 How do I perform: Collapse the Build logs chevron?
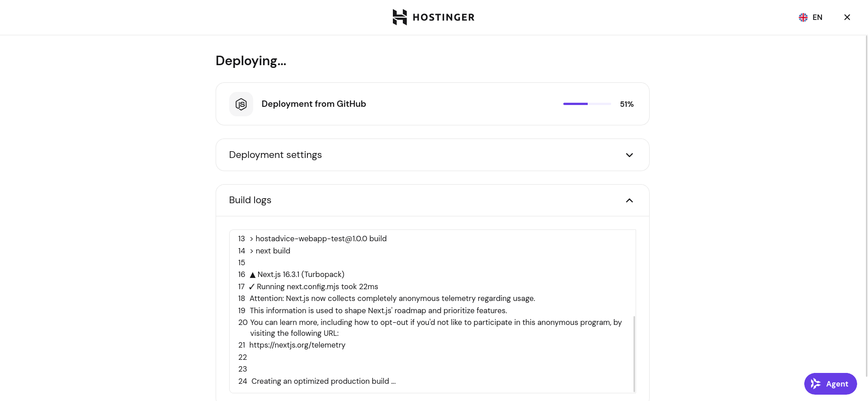click(629, 200)
